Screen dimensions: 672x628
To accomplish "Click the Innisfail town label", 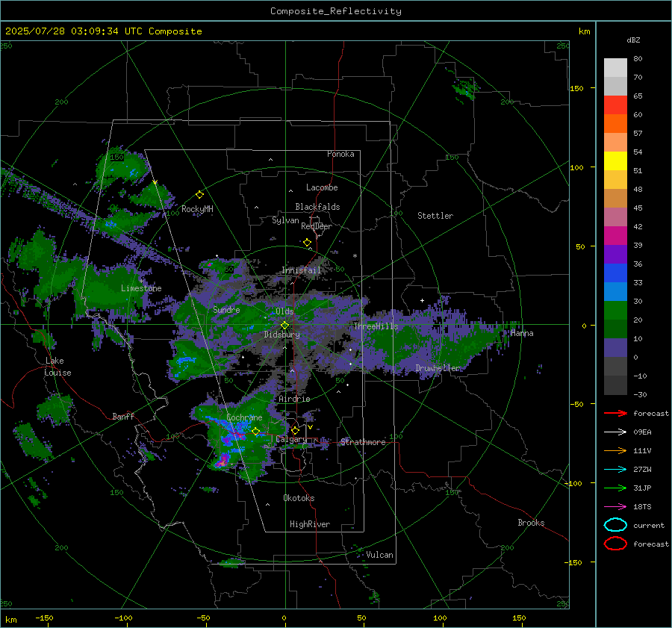I will pyautogui.click(x=302, y=270).
